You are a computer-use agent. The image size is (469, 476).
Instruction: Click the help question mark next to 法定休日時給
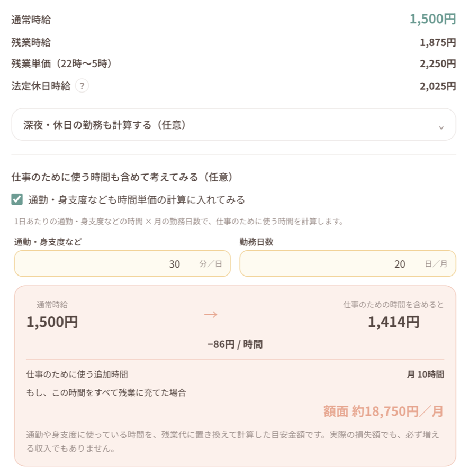[82, 86]
